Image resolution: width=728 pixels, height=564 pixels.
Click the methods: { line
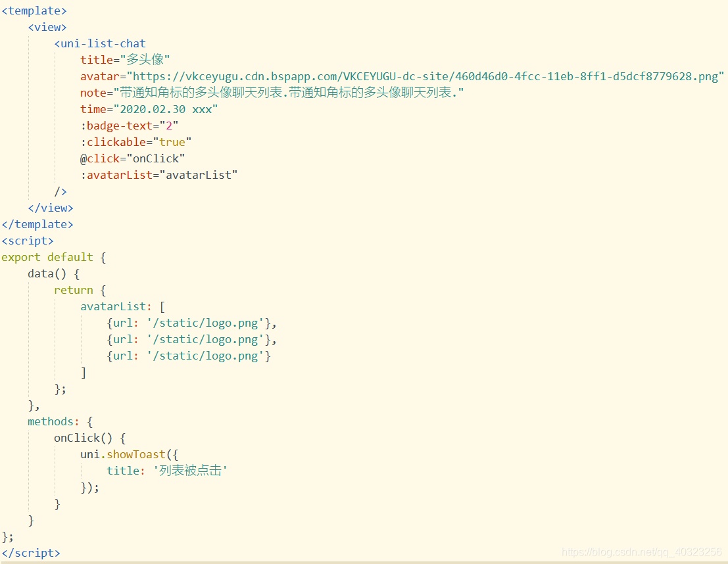pyautogui.click(x=61, y=421)
